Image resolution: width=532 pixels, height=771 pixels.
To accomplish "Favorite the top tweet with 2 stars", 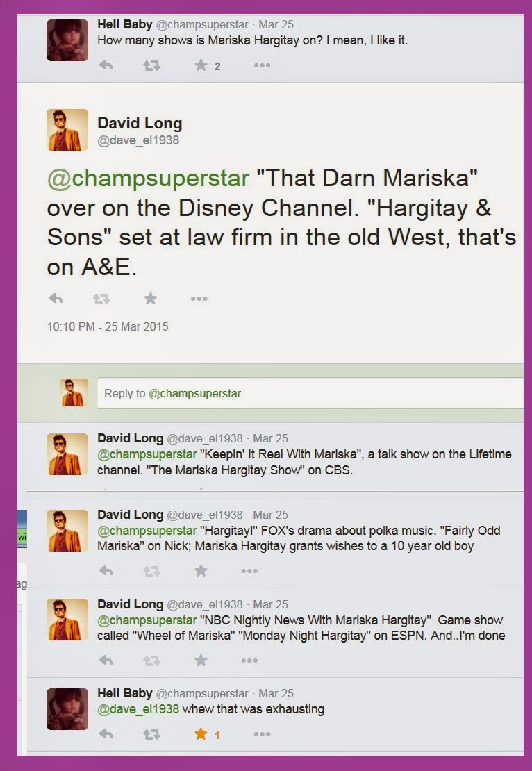I will tap(201, 65).
